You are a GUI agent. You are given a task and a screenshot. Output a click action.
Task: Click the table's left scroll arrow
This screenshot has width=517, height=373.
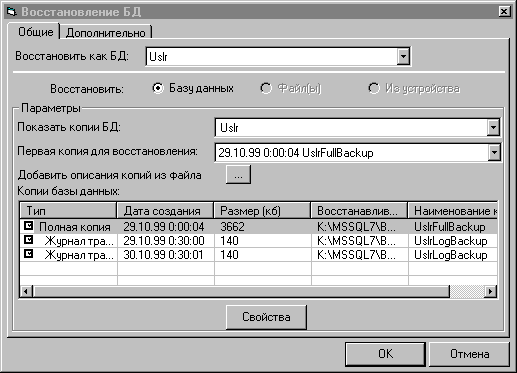pos(26,291)
